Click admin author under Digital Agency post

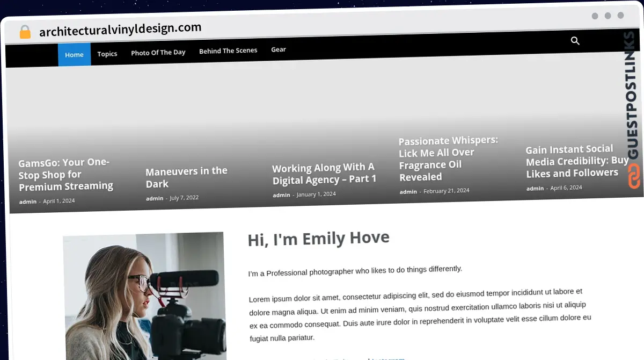click(x=281, y=195)
